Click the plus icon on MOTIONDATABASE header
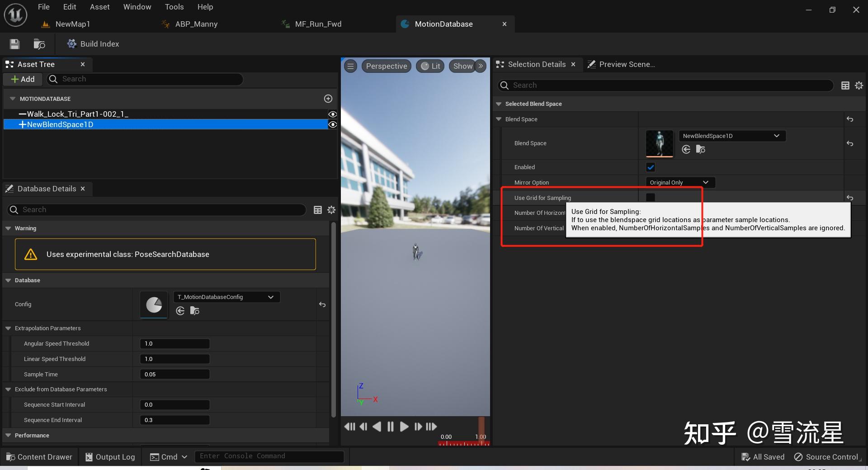Screen dimensions: 868x470 pyautogui.click(x=328, y=99)
